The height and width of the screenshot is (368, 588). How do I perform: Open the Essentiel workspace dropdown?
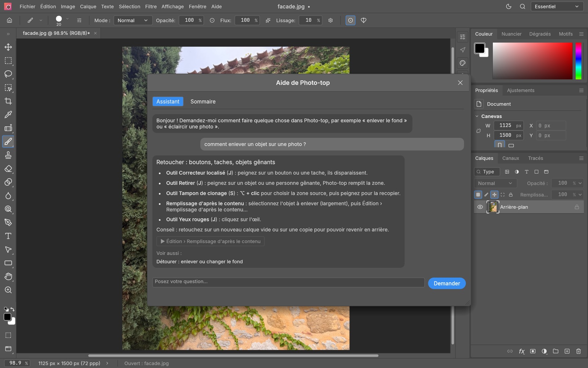[557, 7]
